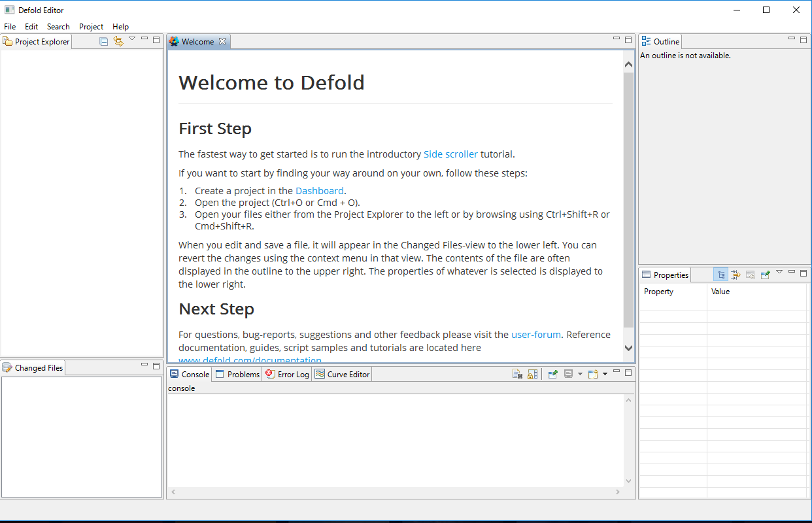
Task: Click the Welcome page scroll up arrow
Action: point(628,65)
